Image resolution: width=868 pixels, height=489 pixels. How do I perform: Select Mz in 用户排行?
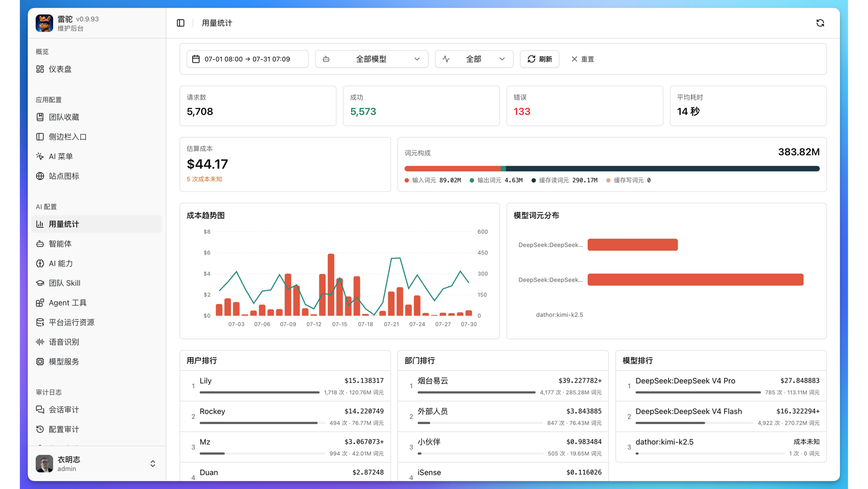point(285,447)
